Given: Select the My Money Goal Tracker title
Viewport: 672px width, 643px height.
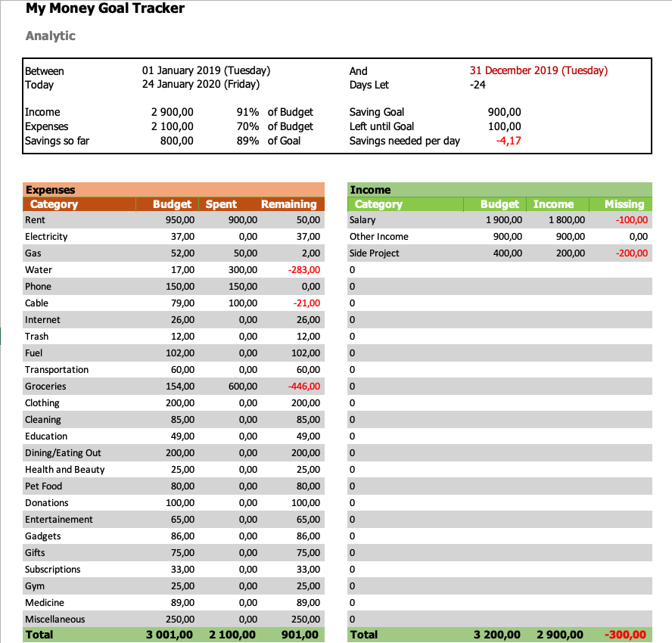Looking at the screenshot, I should click(105, 8).
